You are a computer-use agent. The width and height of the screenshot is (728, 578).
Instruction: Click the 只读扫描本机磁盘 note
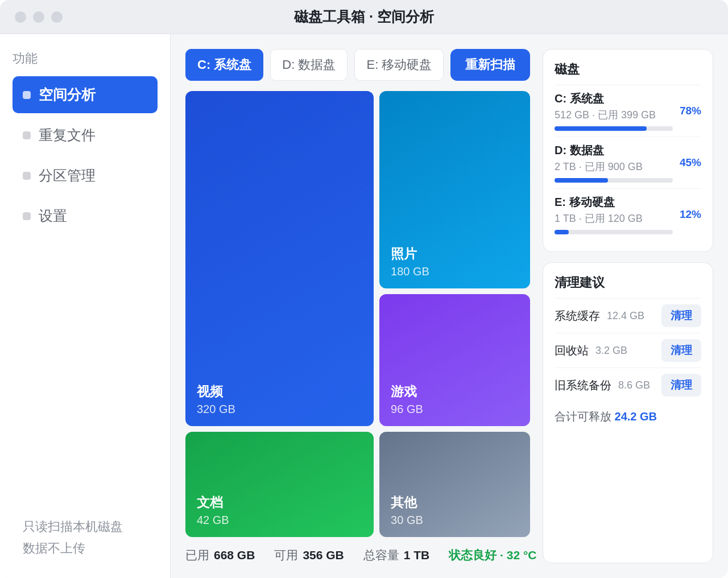pos(73,527)
